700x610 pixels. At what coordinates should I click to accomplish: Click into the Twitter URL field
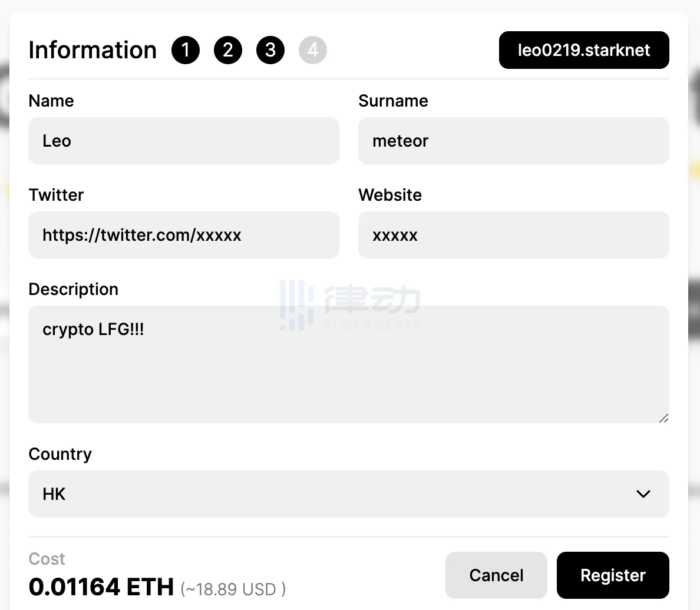pyautogui.click(x=184, y=235)
